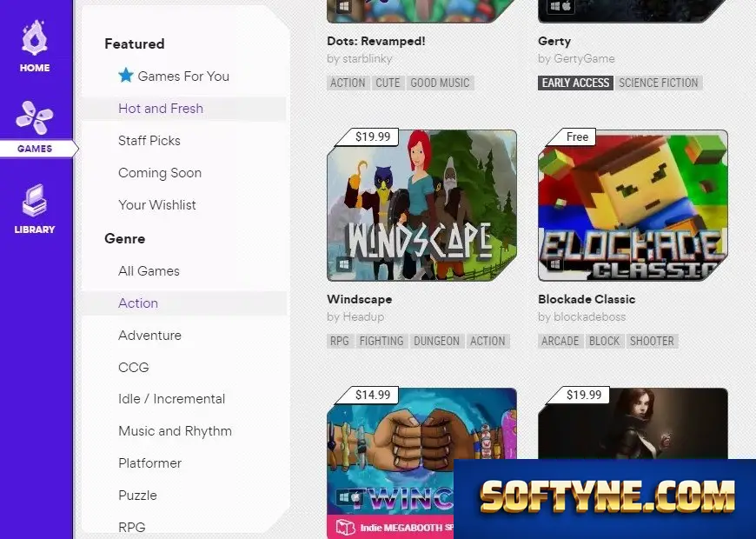Viewport: 756px width, 539px height.
Task: Click the blue star beside Games For You
Action: pyautogui.click(x=126, y=76)
